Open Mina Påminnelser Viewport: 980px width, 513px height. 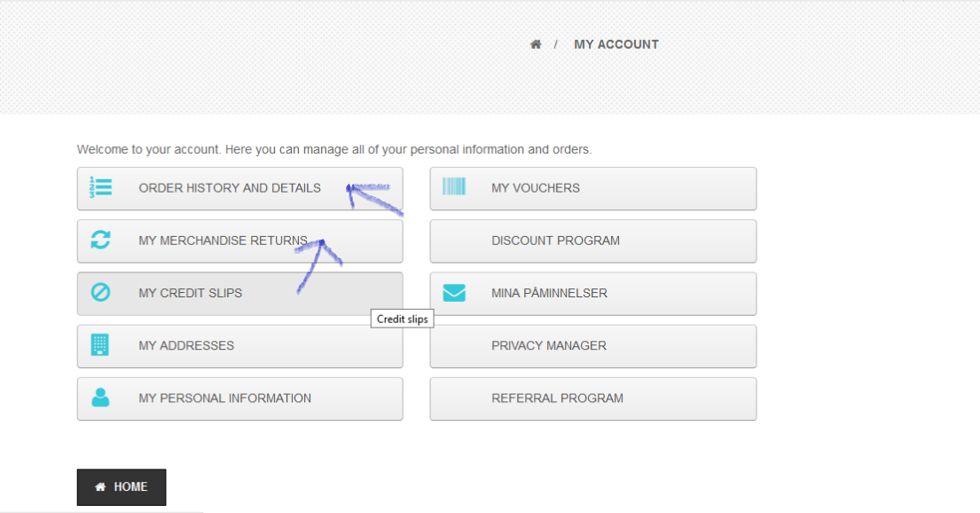[593, 294]
